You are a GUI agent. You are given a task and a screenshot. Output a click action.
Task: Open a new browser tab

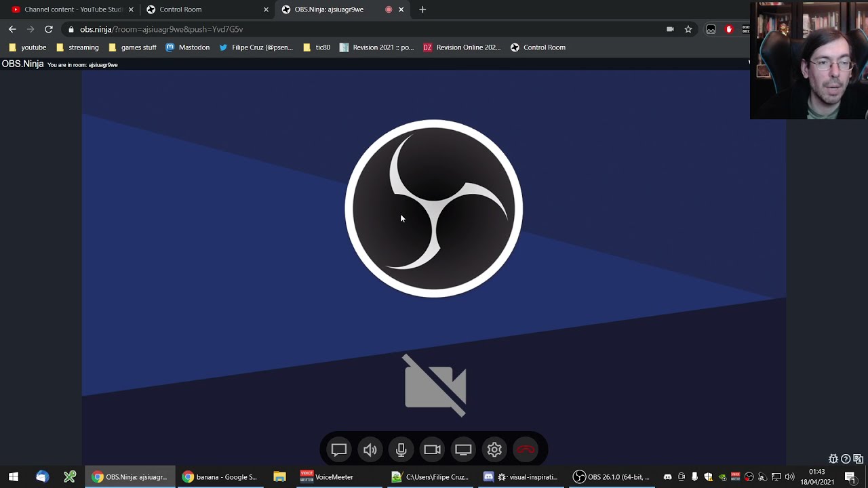tap(422, 9)
